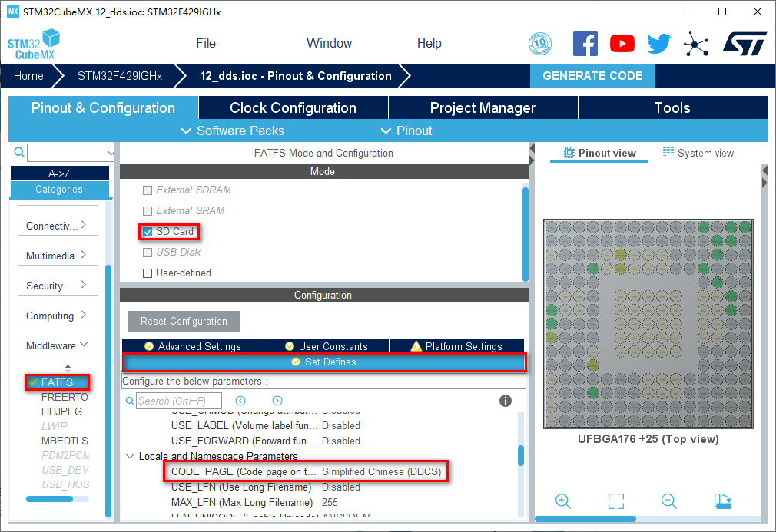Viewport: 776px width, 532px height.
Task: Click the rotate/export pinout icon
Action: coord(722,501)
